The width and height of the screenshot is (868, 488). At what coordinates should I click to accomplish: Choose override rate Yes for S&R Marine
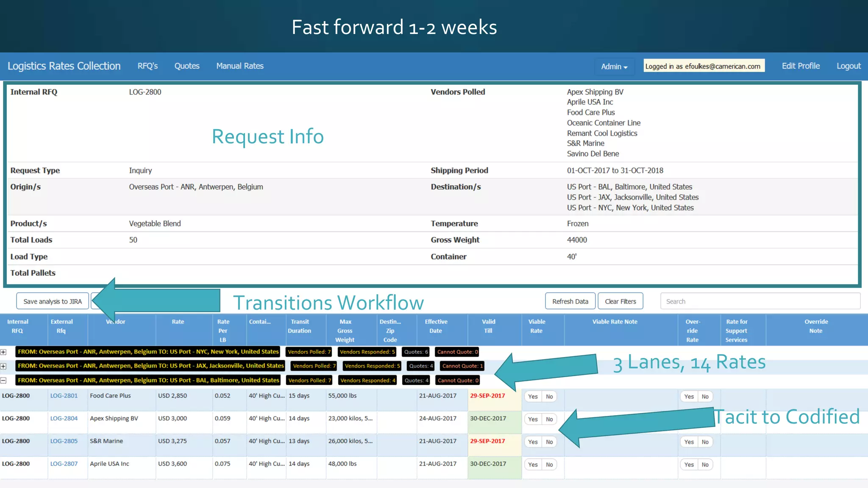689,442
